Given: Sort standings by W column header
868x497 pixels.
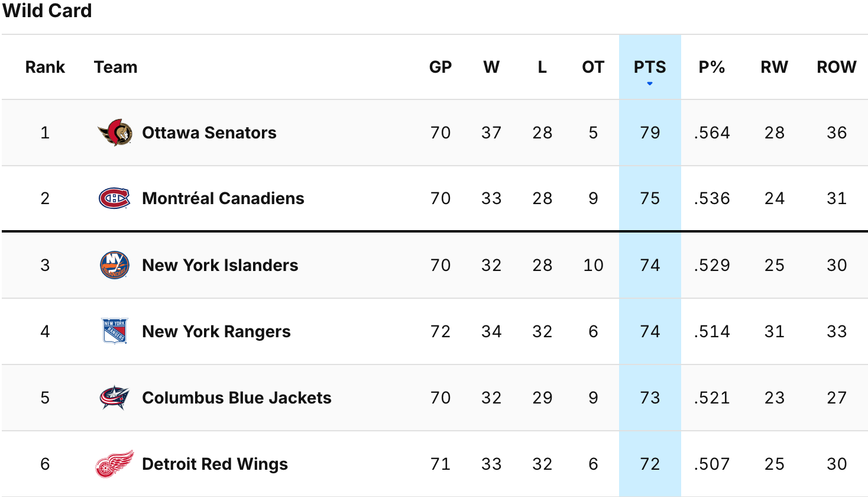Looking at the screenshot, I should tap(491, 67).
